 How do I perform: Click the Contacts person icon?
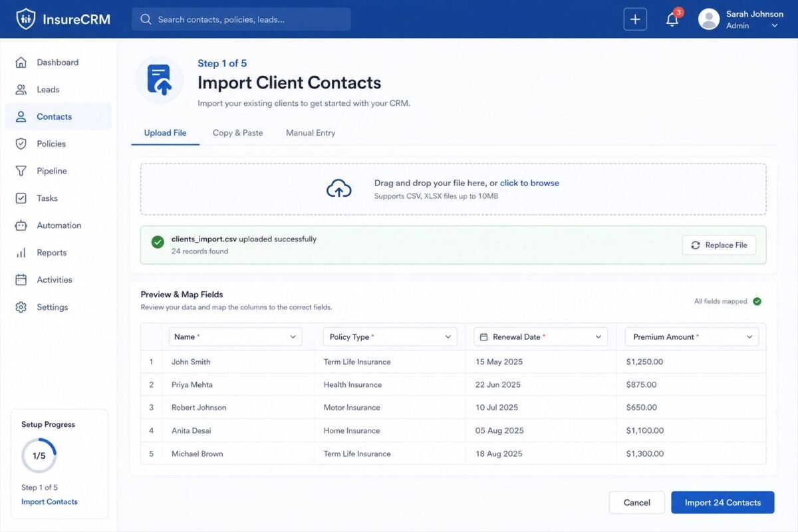point(21,117)
